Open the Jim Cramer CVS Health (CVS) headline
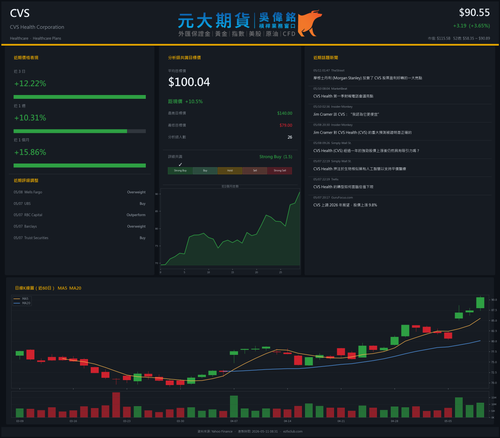This screenshot has width=500, height=438. [362, 132]
